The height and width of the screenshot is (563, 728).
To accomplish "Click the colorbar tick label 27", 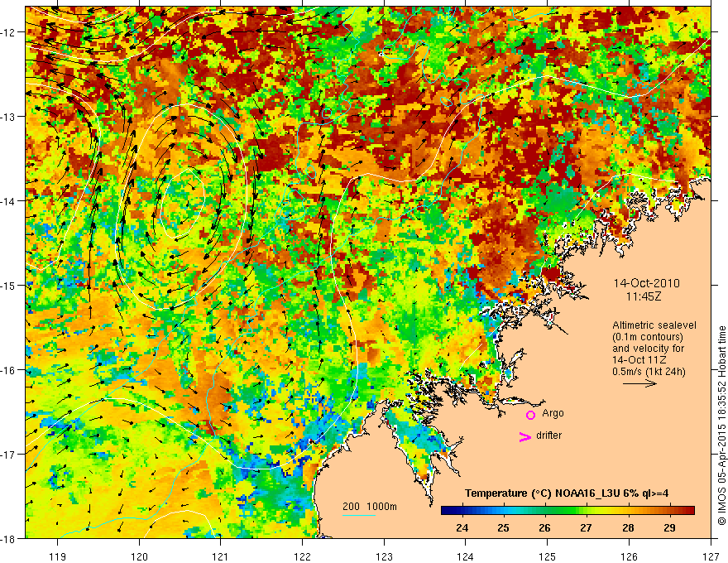I will tap(586, 527).
